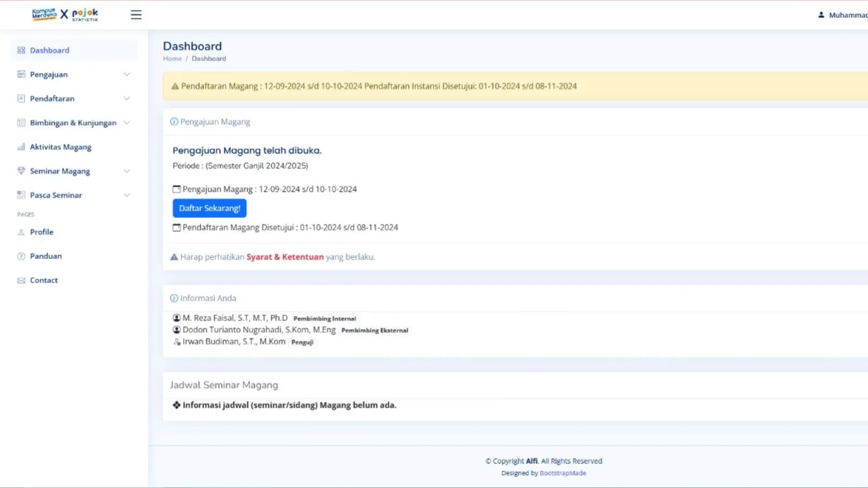Click the Seminar Magang gem icon

[x=21, y=171]
